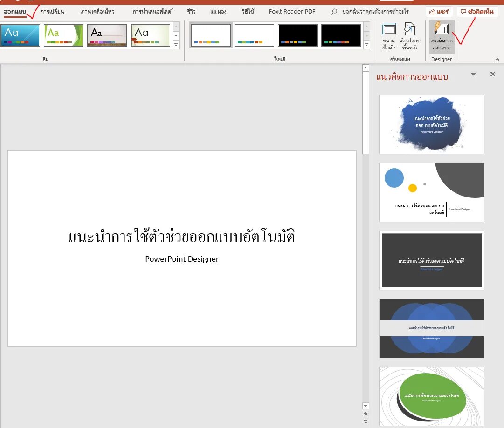504x428 pixels.
Task: Open Designer pane options dropdown arrow
Action: tap(473, 74)
